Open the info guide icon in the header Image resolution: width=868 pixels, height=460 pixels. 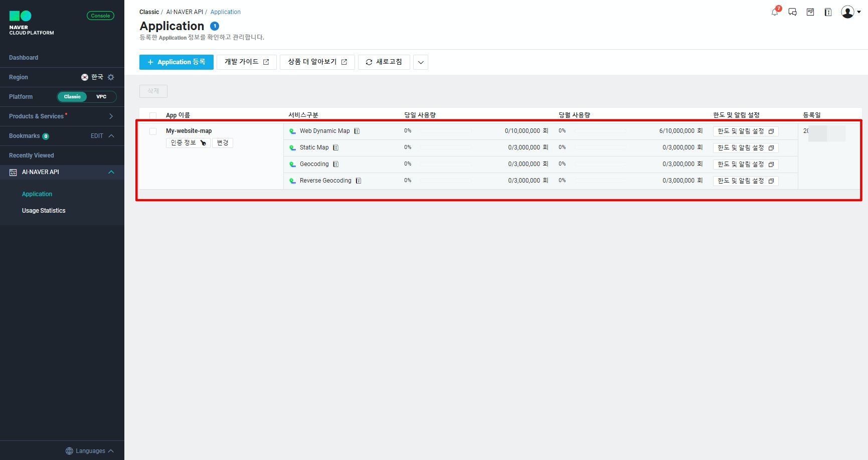point(828,12)
